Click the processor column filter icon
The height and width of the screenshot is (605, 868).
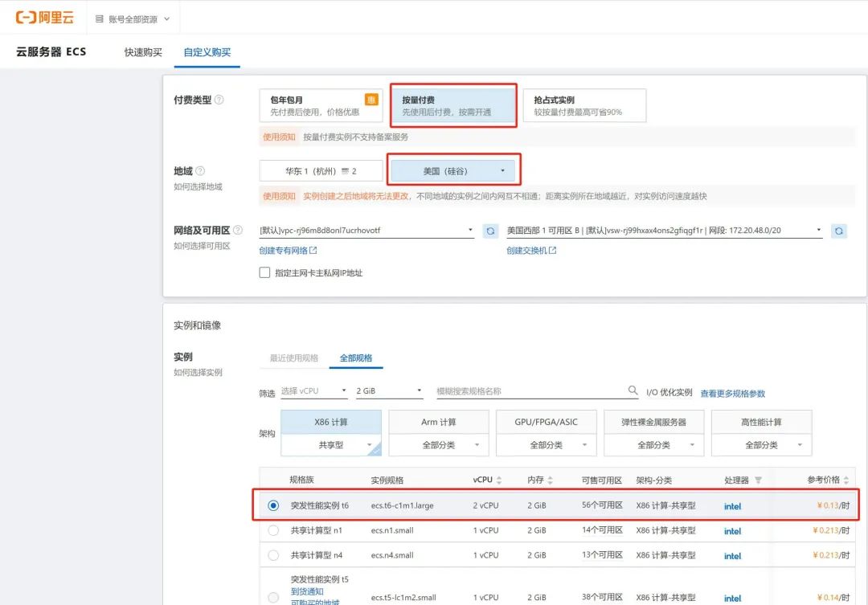[758, 480]
